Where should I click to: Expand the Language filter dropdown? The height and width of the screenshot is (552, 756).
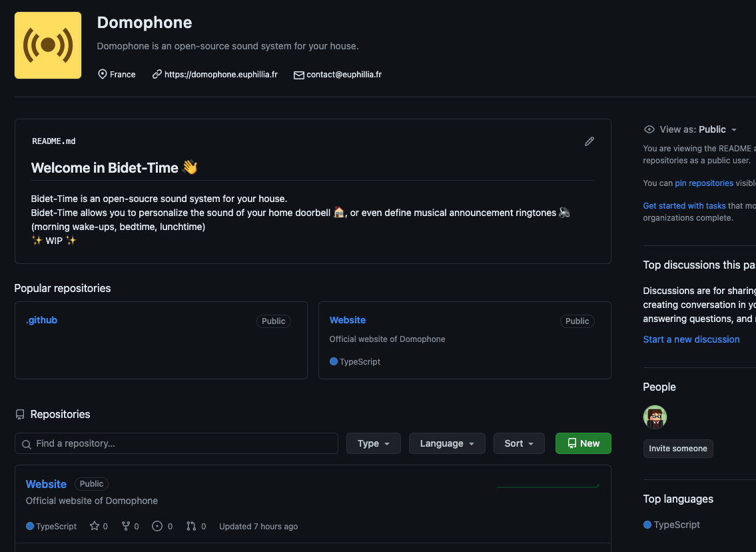(447, 443)
